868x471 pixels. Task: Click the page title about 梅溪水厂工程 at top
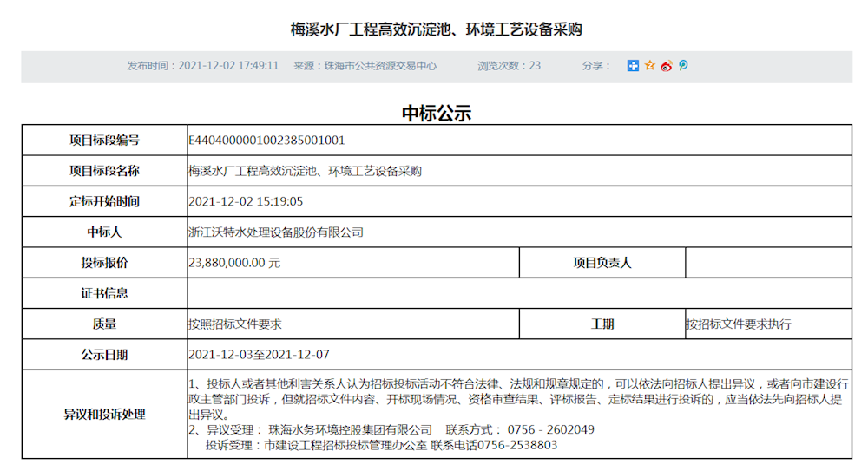[x=436, y=29]
